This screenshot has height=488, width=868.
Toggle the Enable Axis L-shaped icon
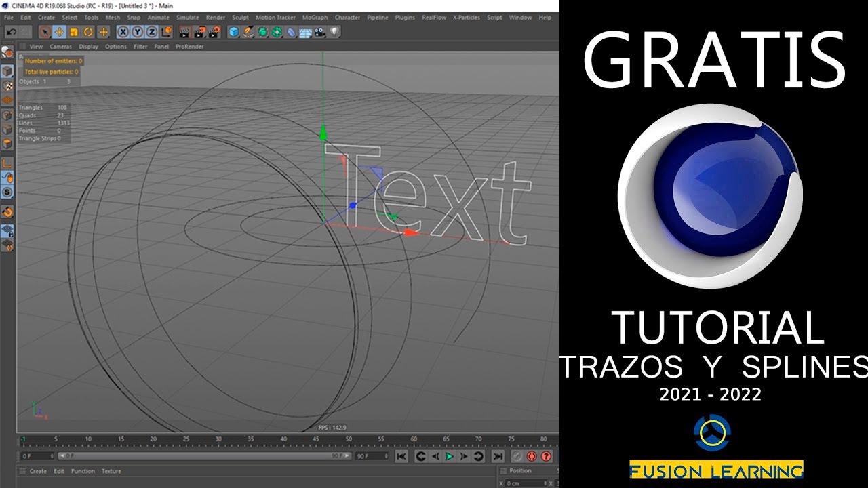[7, 163]
